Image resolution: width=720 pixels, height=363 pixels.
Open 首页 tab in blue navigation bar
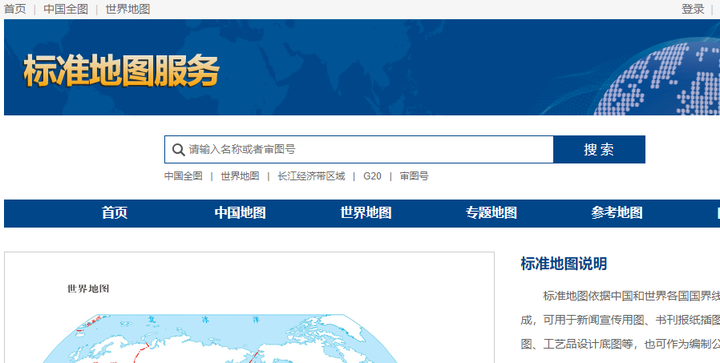click(x=114, y=213)
